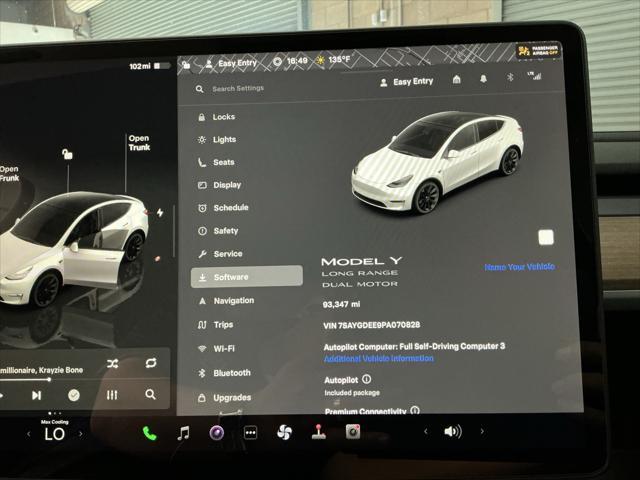
Task: Toggle repeat in the media player
Action: pos(151,363)
